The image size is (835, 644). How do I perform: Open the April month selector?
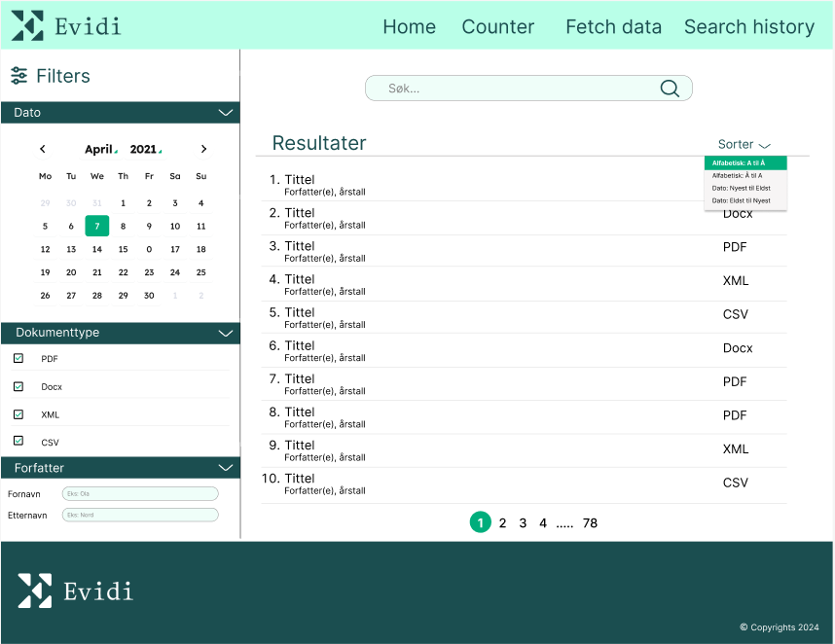pyautogui.click(x=100, y=149)
